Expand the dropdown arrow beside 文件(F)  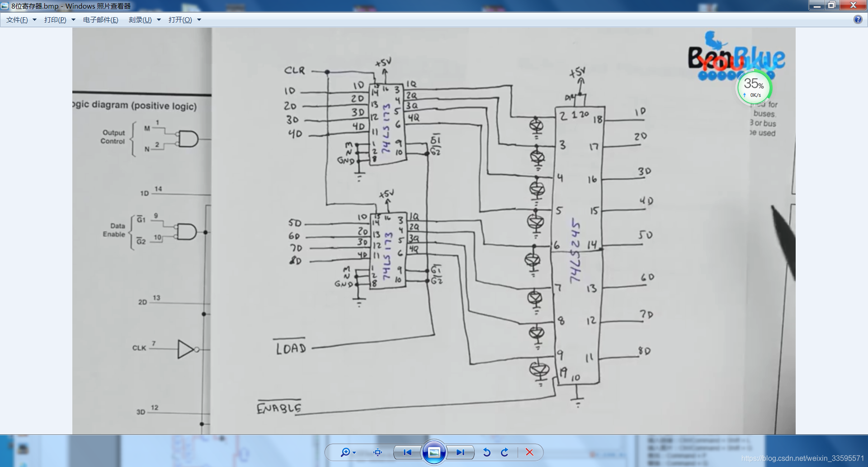click(x=34, y=20)
